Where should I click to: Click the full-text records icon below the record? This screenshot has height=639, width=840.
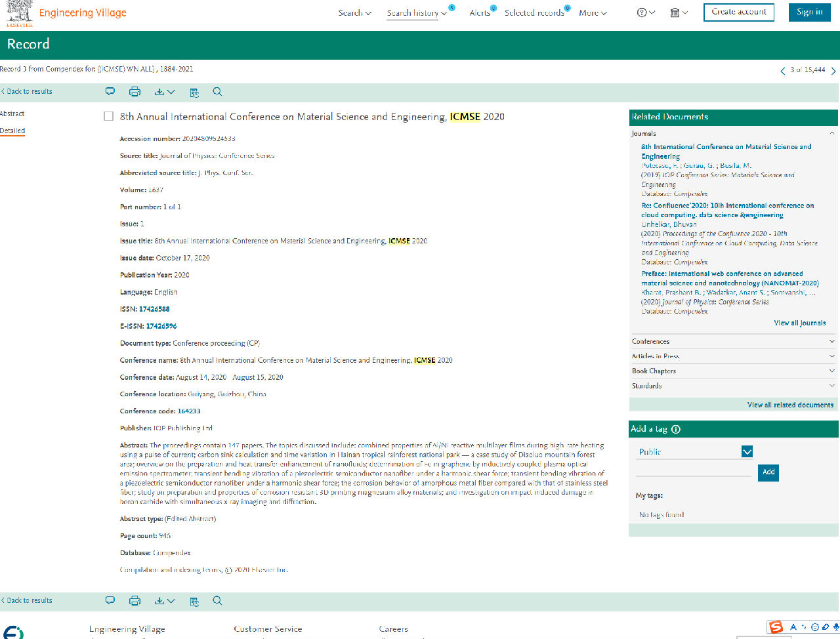(x=194, y=601)
